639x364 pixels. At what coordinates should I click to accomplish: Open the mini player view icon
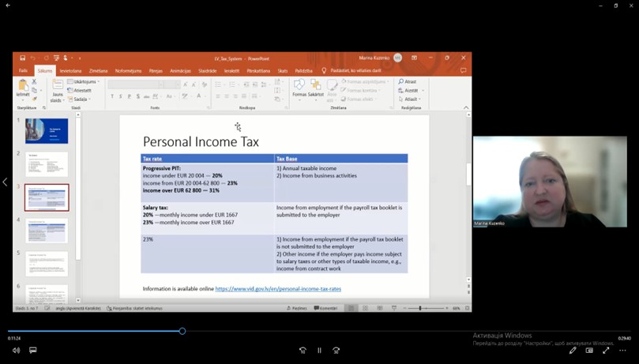(x=589, y=351)
